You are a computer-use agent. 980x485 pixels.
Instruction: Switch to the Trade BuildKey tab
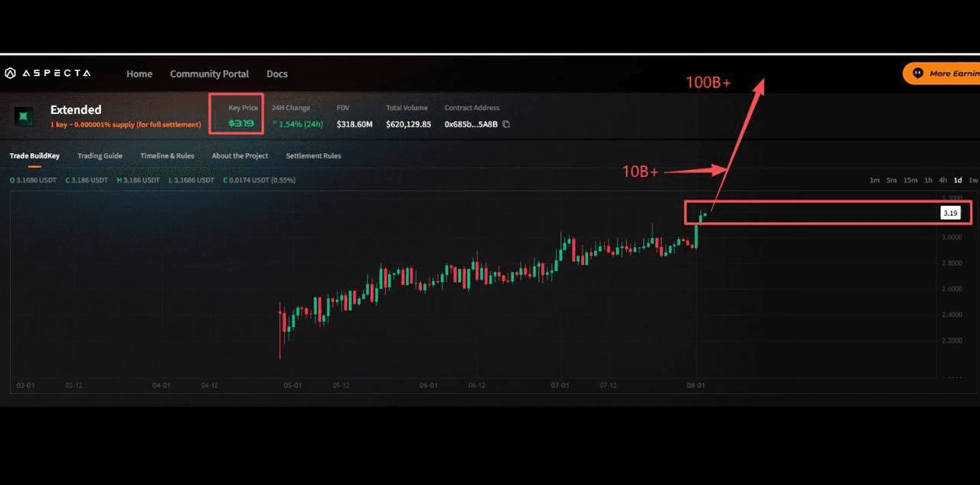point(34,156)
